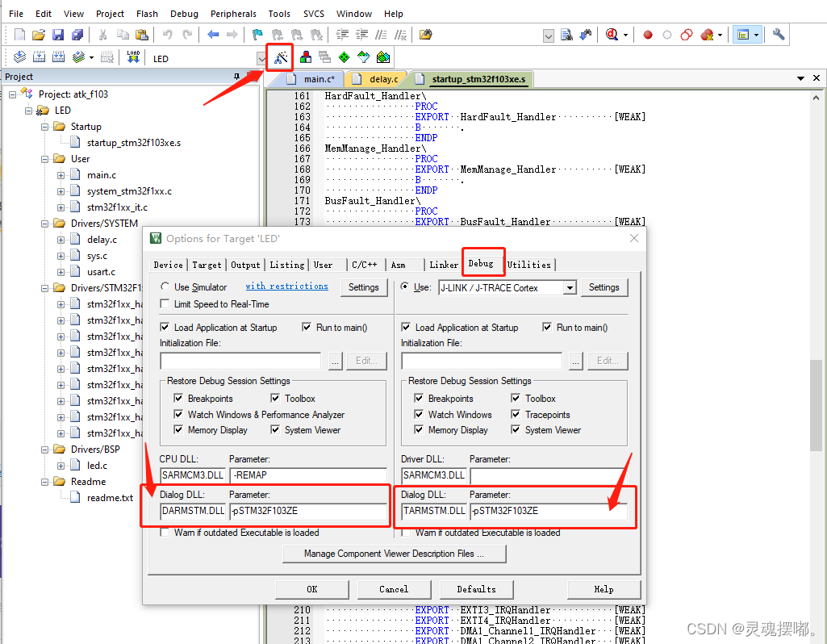Click the Pack Installer icon
This screenshot has height=644, width=827.
pos(383,57)
